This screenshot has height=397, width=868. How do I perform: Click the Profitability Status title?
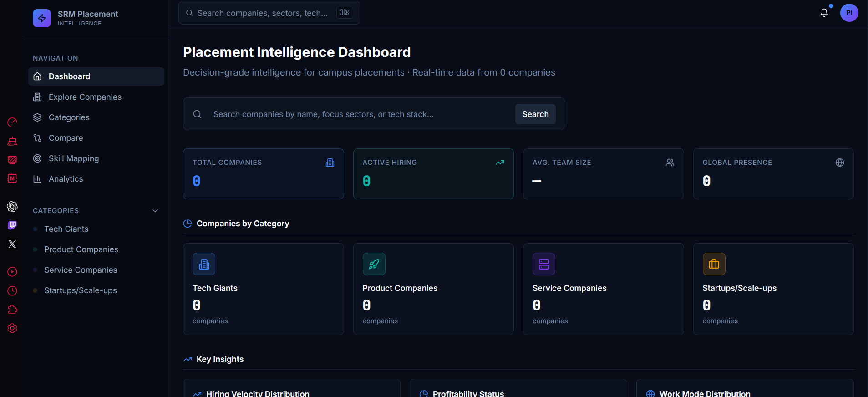468,394
